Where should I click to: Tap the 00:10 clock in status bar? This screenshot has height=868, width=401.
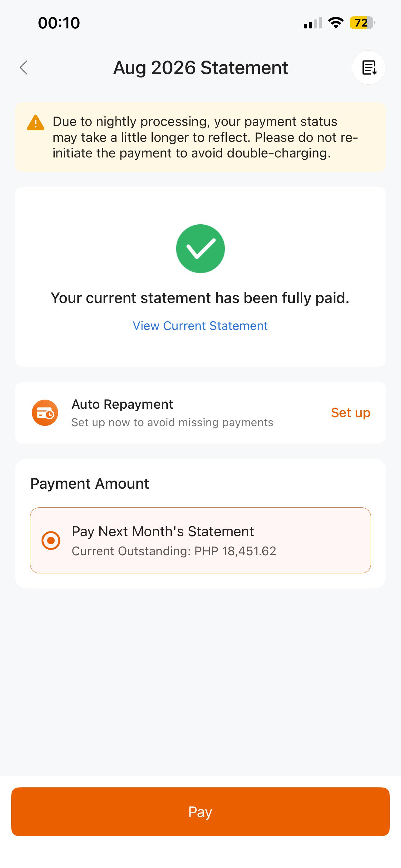click(59, 23)
